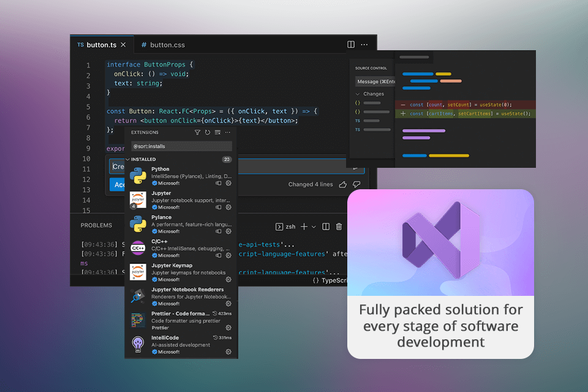Screen dimensions: 588x392
Task: Split the editor with layout icon
Action: tap(351, 44)
